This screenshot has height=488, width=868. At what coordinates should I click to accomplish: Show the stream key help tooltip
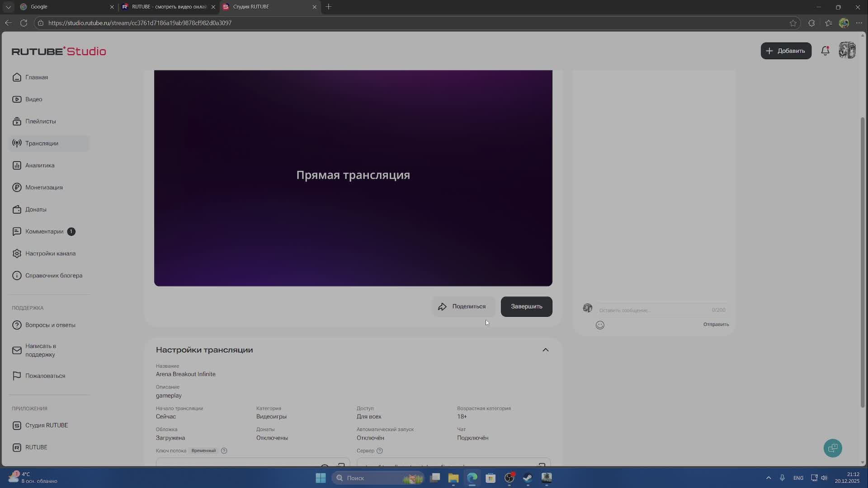pos(224,451)
